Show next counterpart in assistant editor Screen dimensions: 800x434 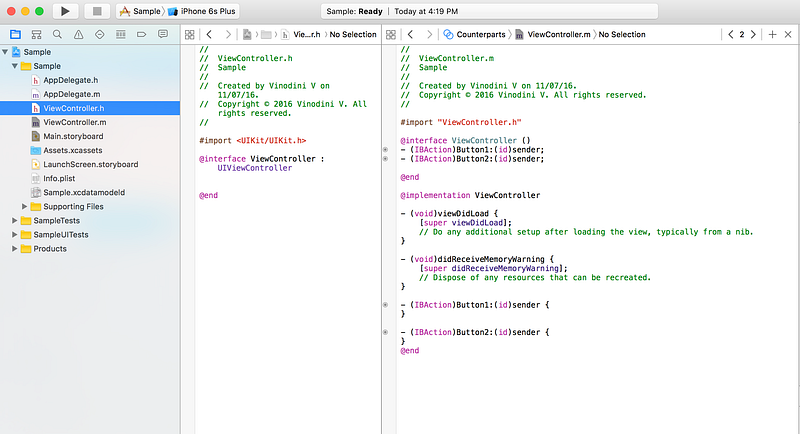coord(753,35)
